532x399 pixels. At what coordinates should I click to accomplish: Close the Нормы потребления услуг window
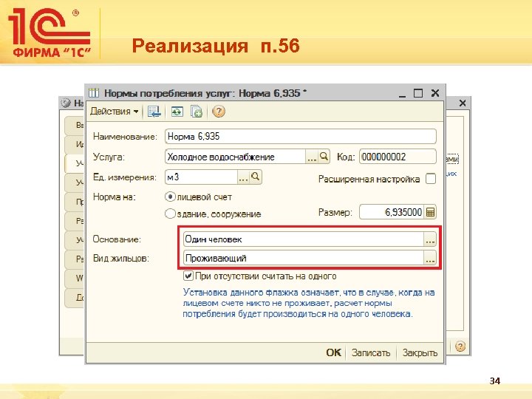tap(435, 93)
